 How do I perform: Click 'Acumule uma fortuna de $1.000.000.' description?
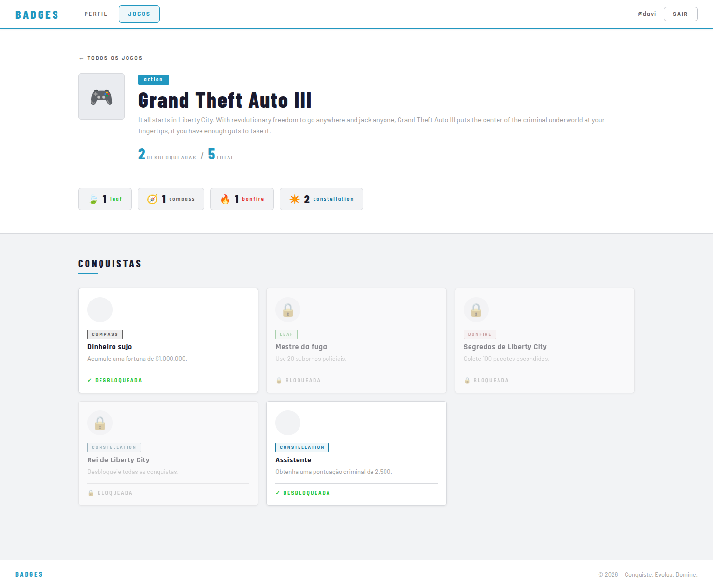[x=137, y=359]
